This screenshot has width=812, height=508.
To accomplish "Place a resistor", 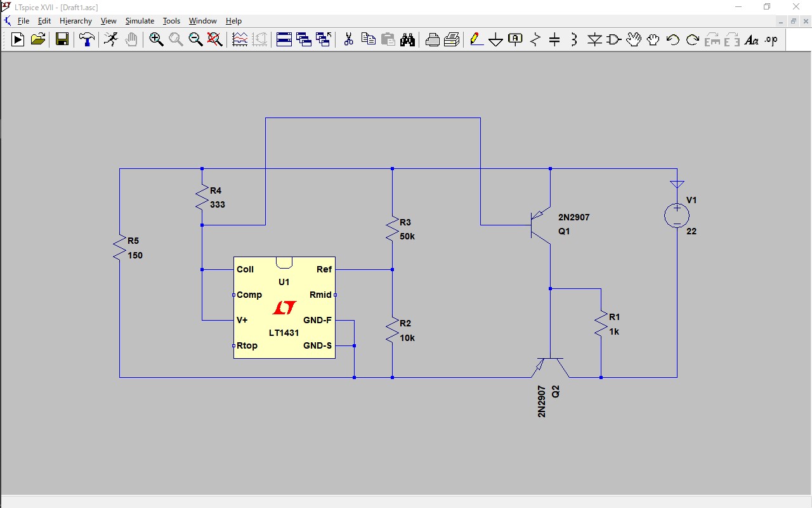I will tap(535, 39).
